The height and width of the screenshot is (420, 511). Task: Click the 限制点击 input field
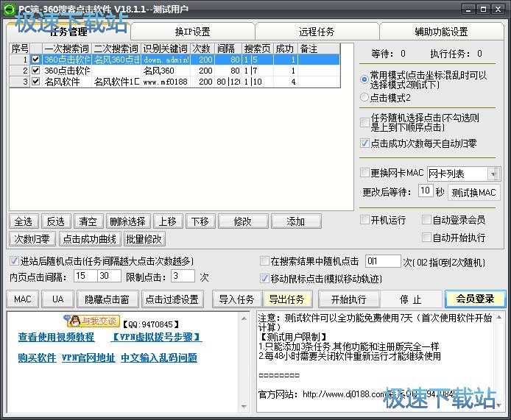(183, 276)
